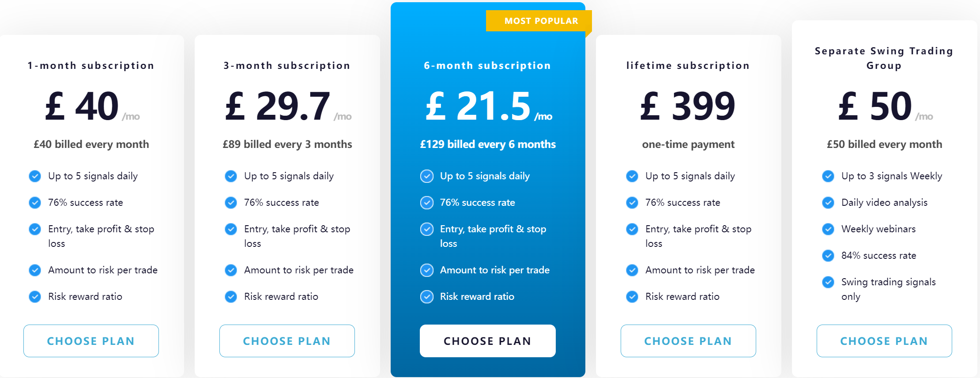Click checkmark icon beside 'Weekly webinars'
Viewport: 980px width, 378px height.
click(x=828, y=229)
